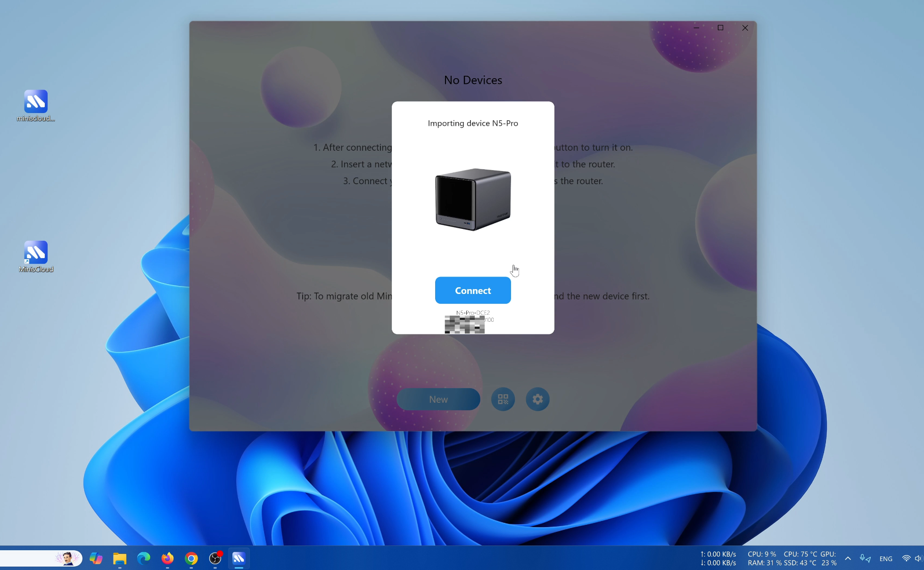Open File Explorer from the taskbar
The width and height of the screenshot is (924, 570).
[x=120, y=558]
